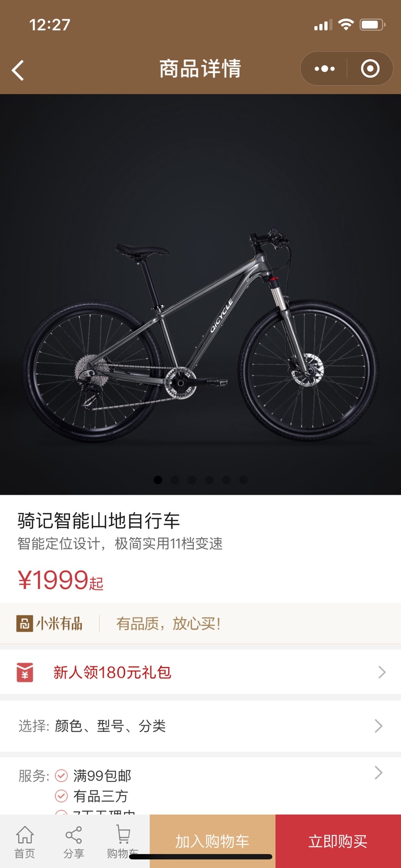The width and height of the screenshot is (401, 868).
Task: Tap the 有品质,放心买! slogan
Action: click(168, 623)
